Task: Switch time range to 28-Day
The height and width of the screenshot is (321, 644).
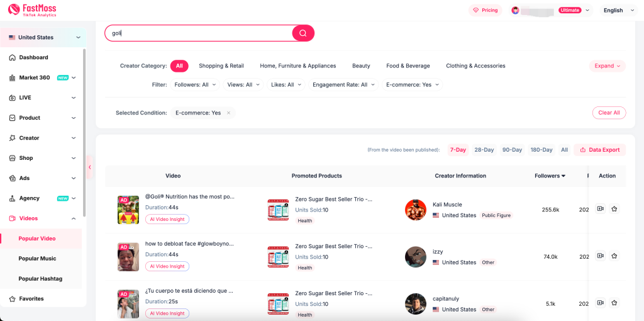Action: point(484,150)
